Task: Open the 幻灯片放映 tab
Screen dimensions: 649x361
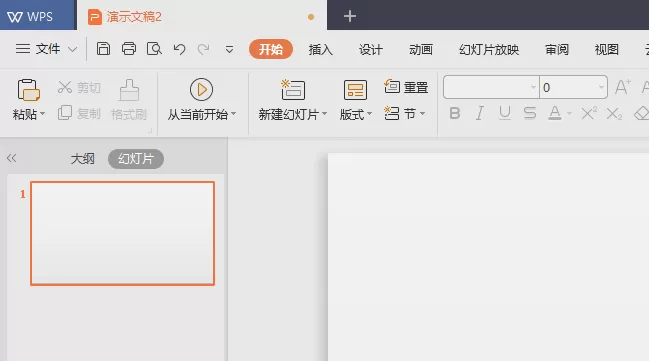Action: click(x=489, y=50)
